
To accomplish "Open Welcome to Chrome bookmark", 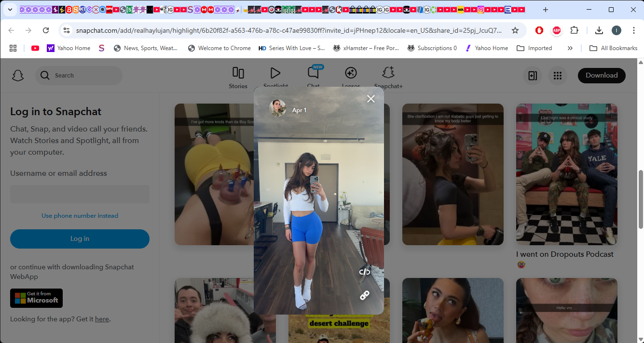I will [x=219, y=48].
